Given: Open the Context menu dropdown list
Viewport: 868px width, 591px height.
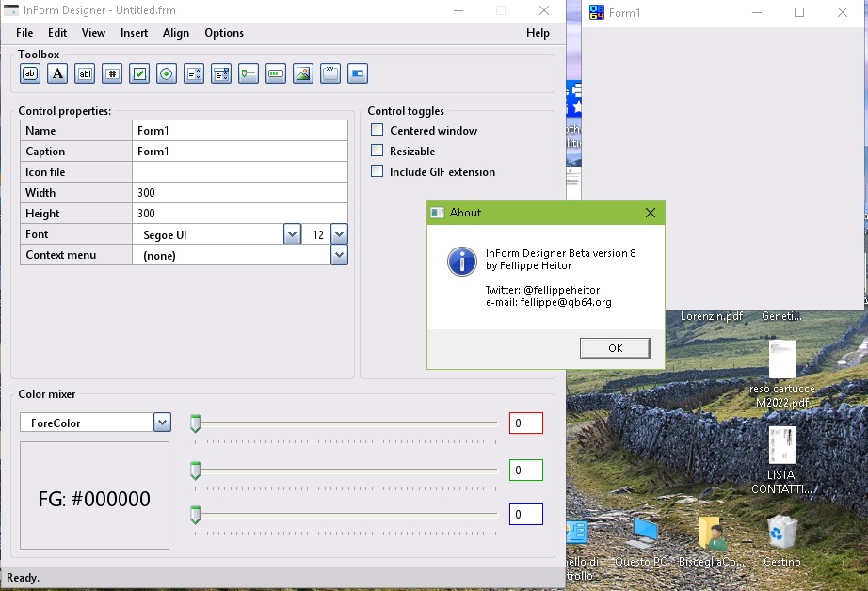Looking at the screenshot, I should pyautogui.click(x=339, y=255).
